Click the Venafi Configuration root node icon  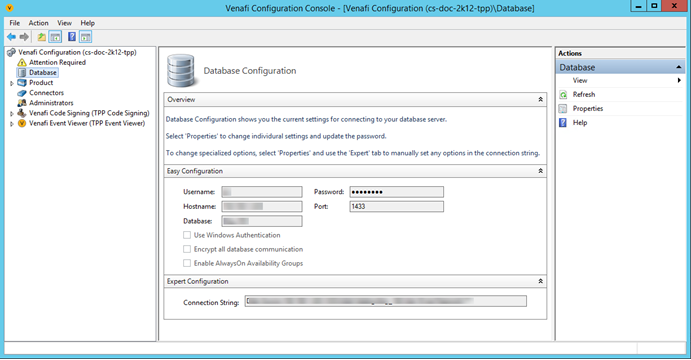(11, 52)
